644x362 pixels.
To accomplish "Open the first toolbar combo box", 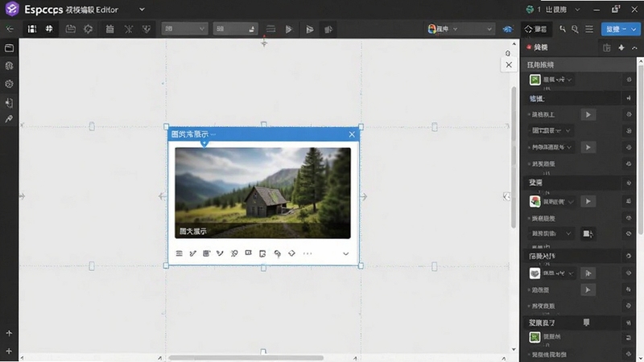I will 184,29.
